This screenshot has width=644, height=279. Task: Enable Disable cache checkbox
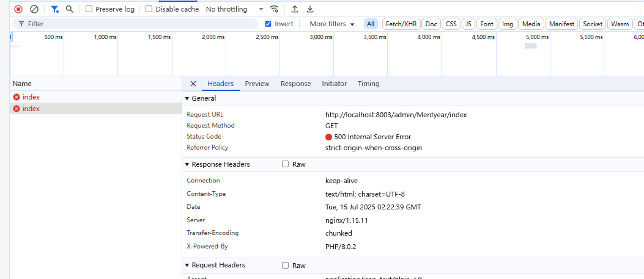149,9
